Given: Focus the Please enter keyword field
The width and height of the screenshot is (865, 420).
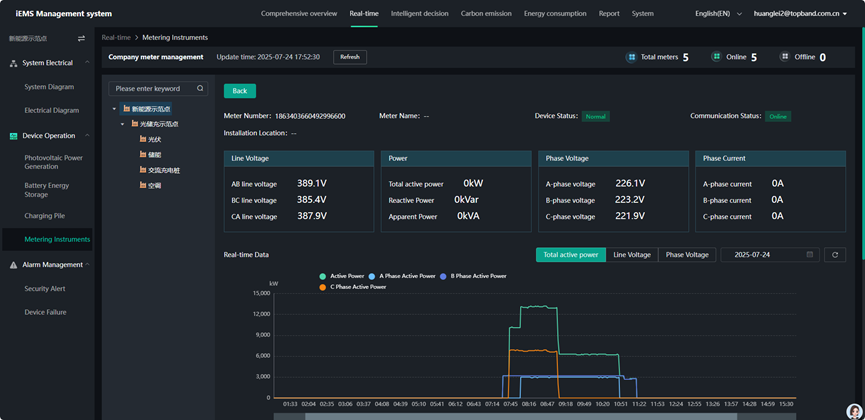Looking at the screenshot, I should pos(158,88).
